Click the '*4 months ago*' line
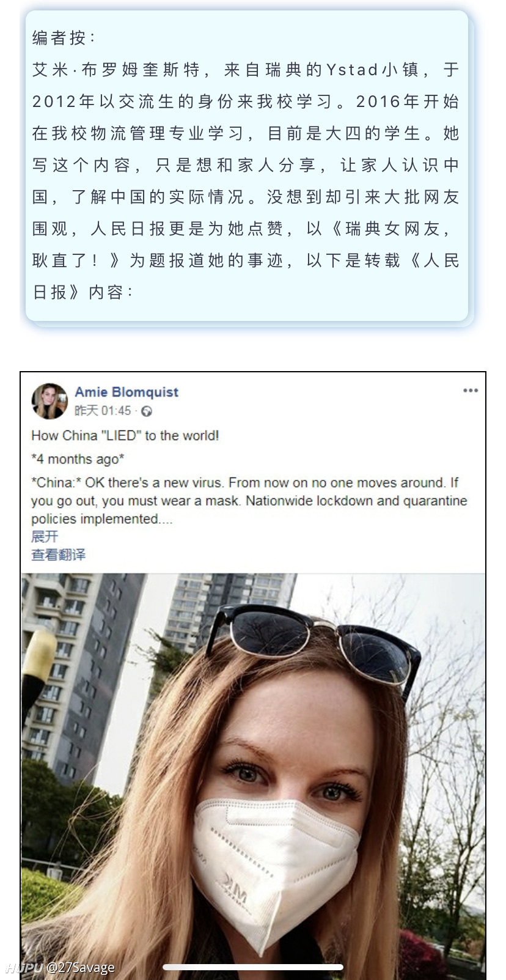506x980 pixels. 78,459
